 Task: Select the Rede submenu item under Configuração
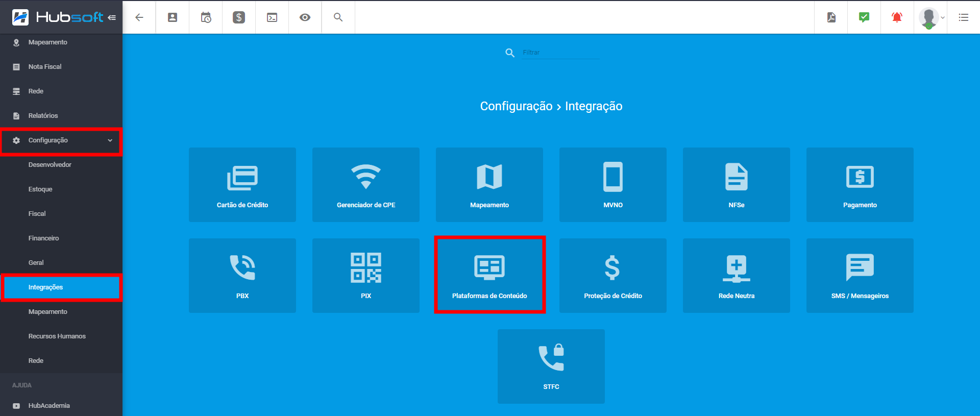click(61, 361)
